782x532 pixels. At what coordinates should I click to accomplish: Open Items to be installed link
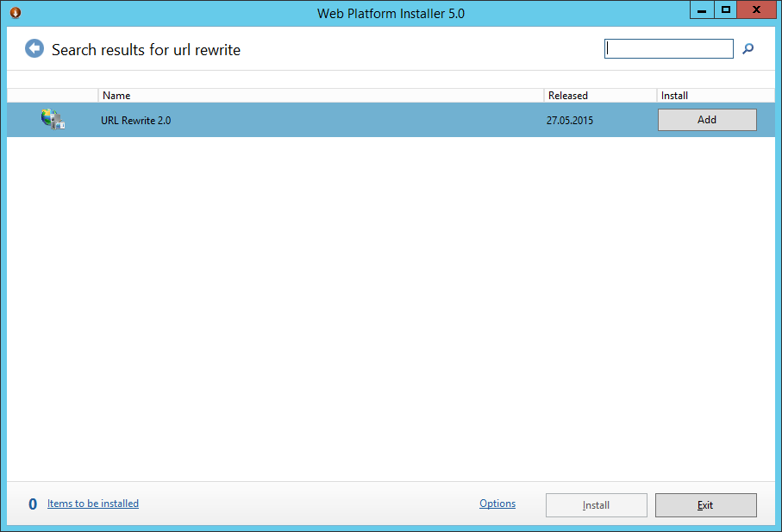(x=93, y=504)
